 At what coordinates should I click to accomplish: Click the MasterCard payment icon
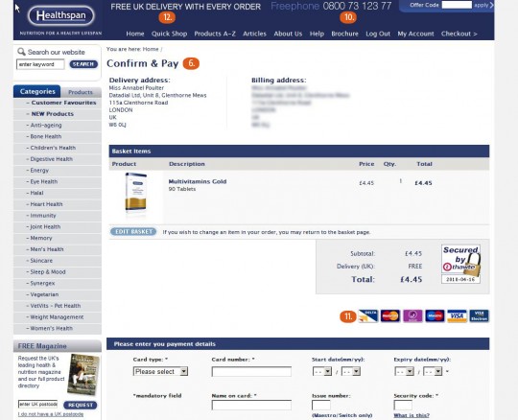pyautogui.click(x=390, y=316)
